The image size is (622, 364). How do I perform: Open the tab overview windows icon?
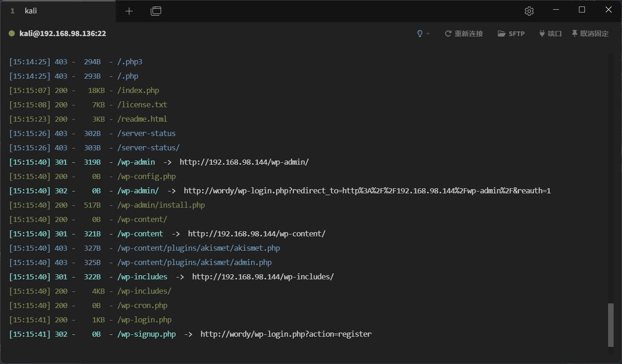[x=156, y=11]
